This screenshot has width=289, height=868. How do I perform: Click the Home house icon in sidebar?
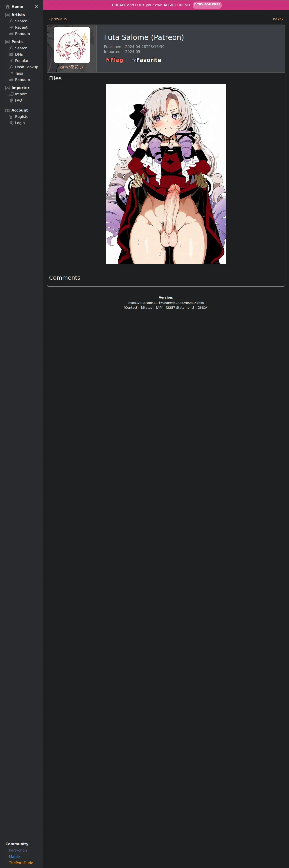(x=8, y=7)
